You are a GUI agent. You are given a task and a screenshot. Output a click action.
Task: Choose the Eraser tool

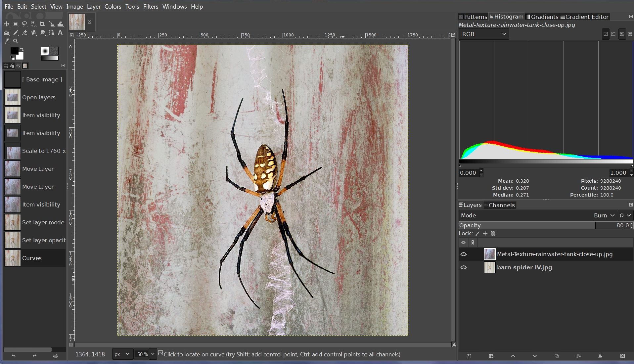24,33
